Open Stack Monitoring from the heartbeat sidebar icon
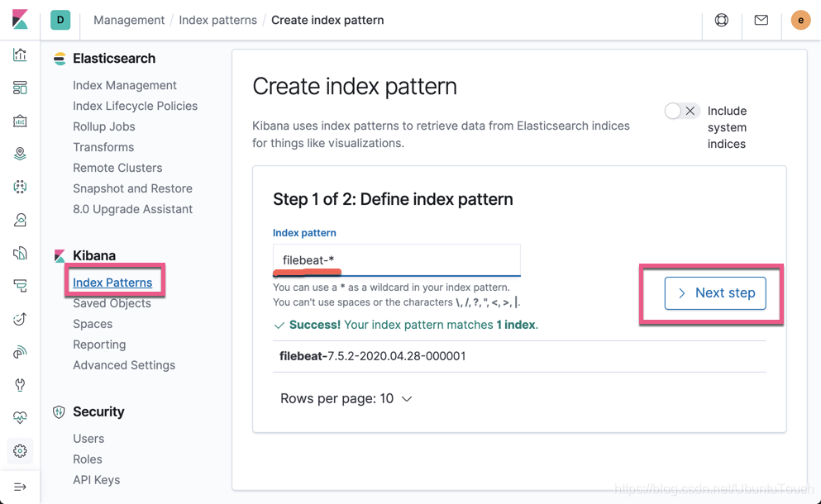Image resolution: width=821 pixels, height=504 pixels. click(x=20, y=417)
